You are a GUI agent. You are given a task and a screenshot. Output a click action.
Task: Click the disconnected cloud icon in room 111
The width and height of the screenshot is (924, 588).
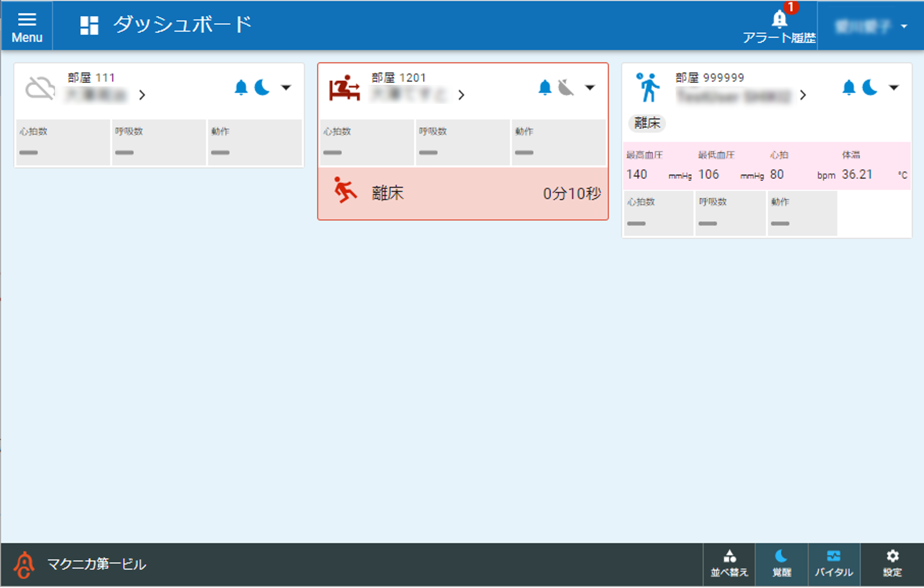(40, 88)
